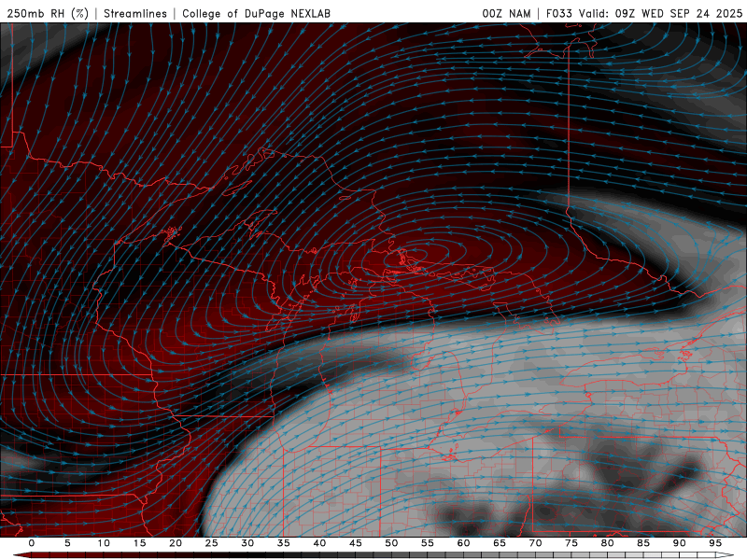
Task: Click the colorbar label "20"
Action: tap(176, 543)
